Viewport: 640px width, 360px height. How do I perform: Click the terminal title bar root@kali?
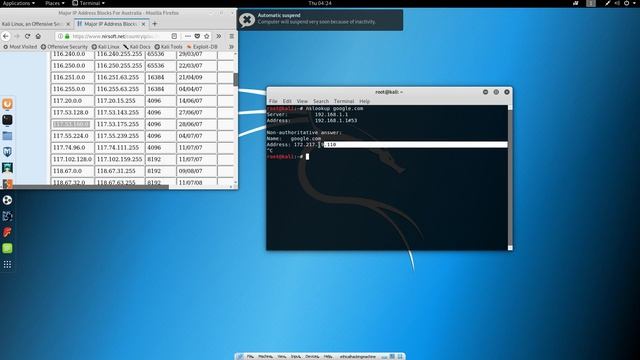coord(389,92)
